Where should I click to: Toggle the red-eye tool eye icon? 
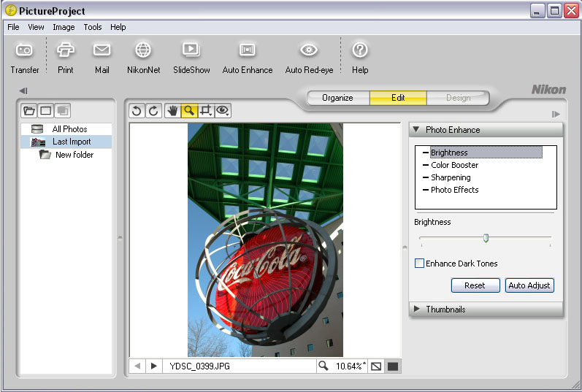point(223,111)
